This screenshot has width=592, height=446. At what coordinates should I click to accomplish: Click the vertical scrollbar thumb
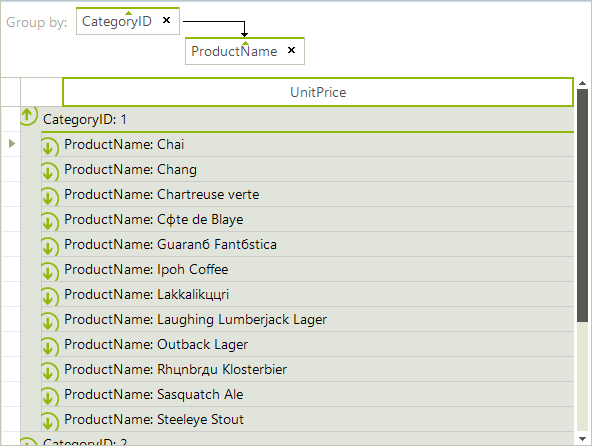click(582, 205)
